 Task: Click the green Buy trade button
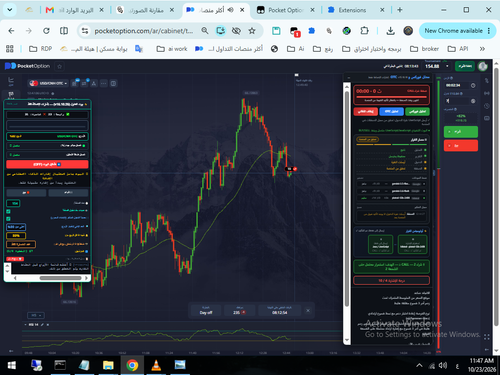[x=461, y=132]
